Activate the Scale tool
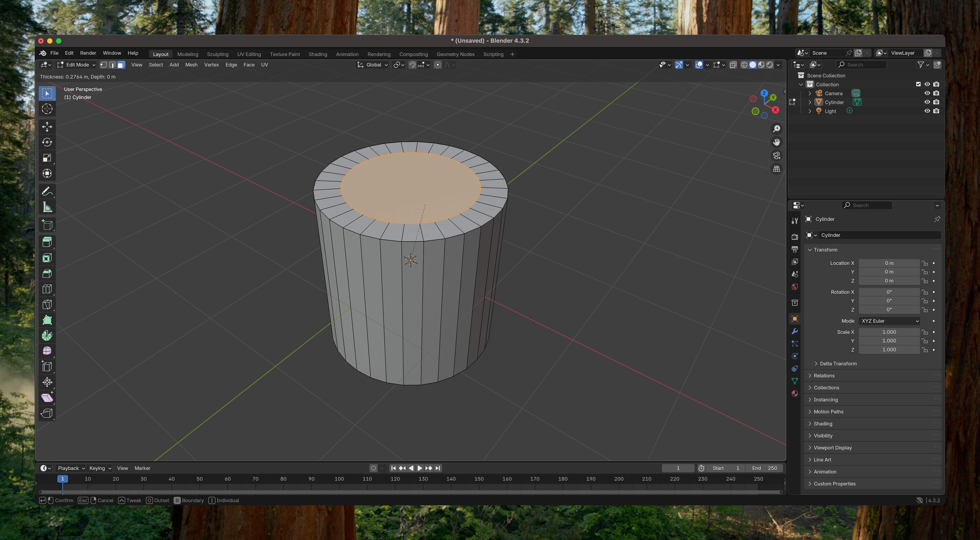The image size is (980, 540). pyautogui.click(x=47, y=158)
